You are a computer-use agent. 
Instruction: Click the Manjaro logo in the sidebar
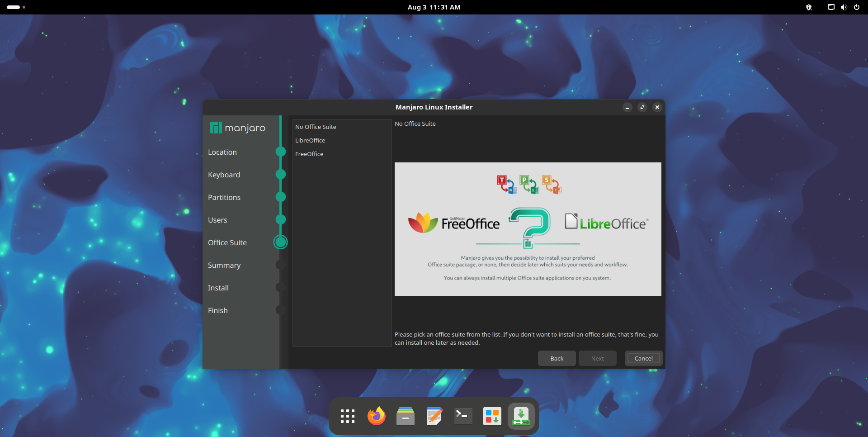(238, 128)
